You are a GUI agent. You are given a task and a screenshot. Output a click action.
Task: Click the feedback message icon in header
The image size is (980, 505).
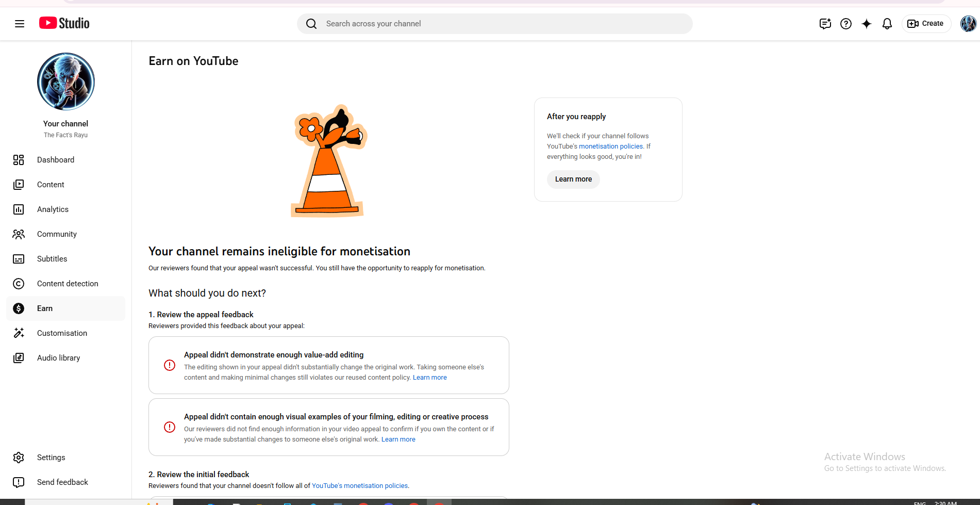[x=825, y=24]
